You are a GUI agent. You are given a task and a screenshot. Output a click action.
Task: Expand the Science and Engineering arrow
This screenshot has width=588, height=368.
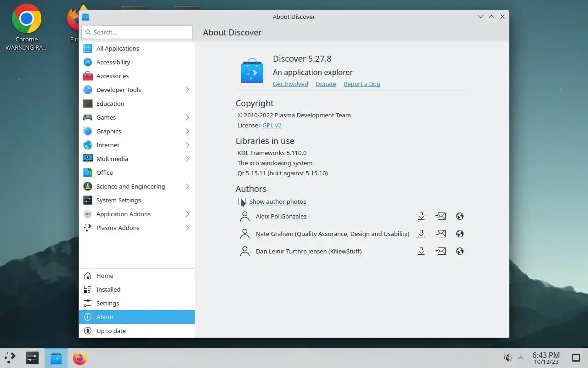(187, 186)
